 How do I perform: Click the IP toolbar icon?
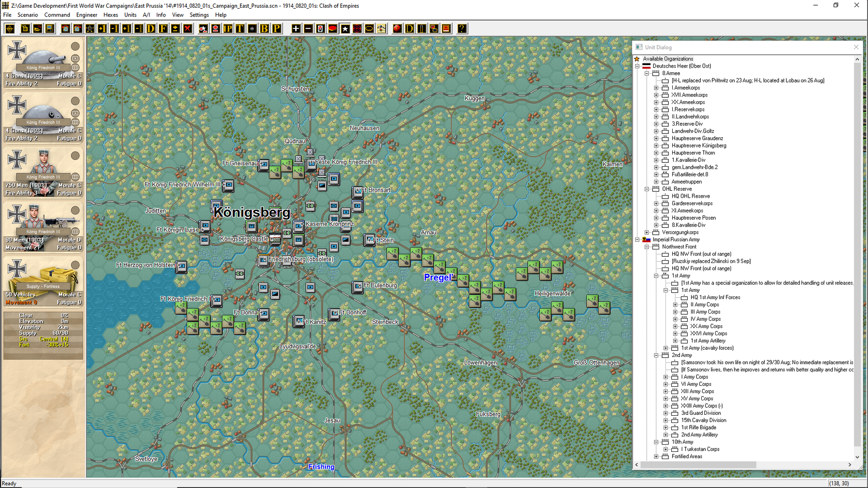click(x=228, y=28)
